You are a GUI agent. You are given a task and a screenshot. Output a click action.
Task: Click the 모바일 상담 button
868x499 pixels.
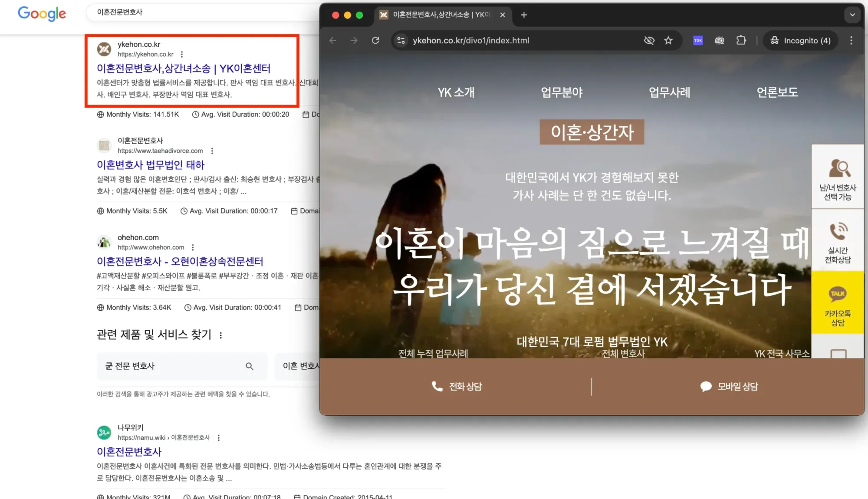point(729,386)
